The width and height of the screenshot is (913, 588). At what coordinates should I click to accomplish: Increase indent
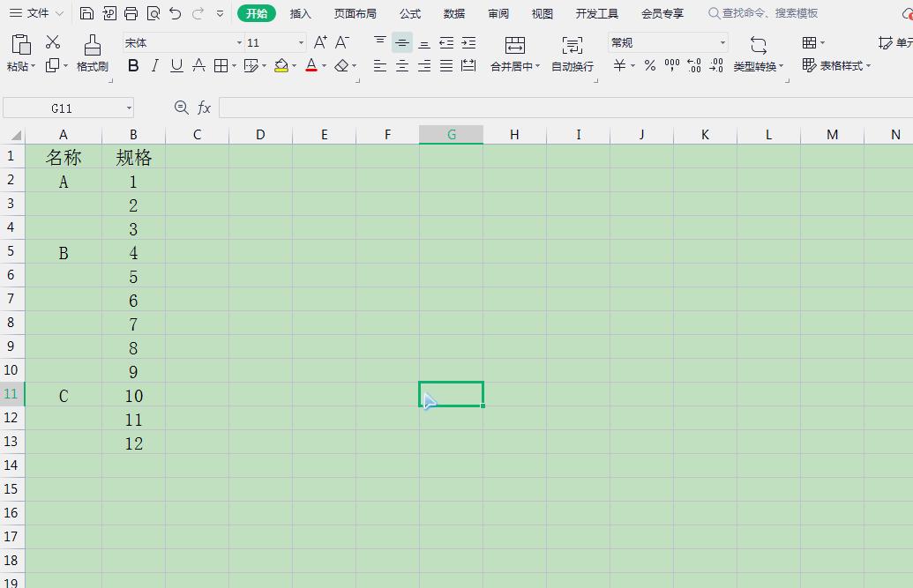[x=468, y=42]
